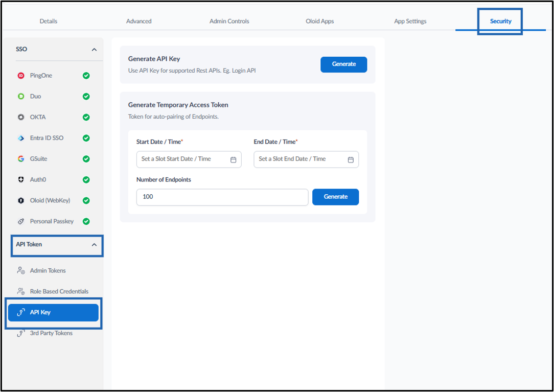Screen dimensions: 554x392
Task: Select OKTA in SSO list
Action: [x=53, y=118]
